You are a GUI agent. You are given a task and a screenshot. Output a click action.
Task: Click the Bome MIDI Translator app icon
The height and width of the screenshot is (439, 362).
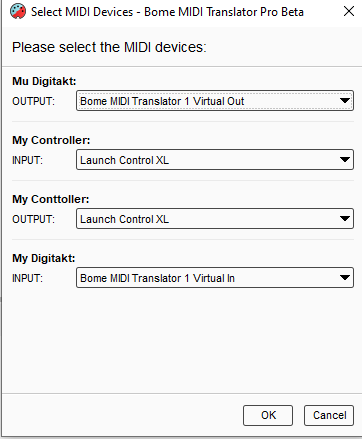tap(18, 11)
